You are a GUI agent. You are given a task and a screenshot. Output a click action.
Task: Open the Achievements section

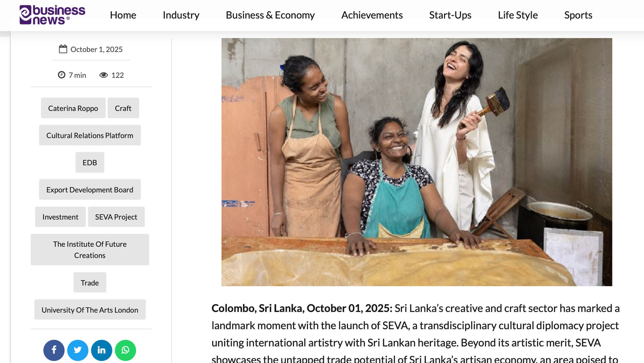click(x=372, y=15)
